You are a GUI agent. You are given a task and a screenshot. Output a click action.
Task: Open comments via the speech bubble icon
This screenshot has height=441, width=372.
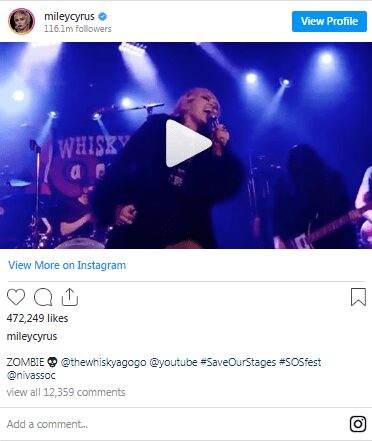43,297
